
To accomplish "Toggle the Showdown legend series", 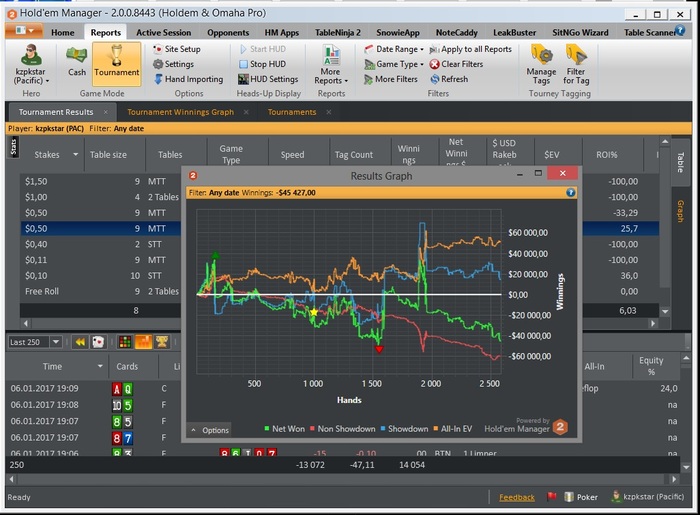I will pyautogui.click(x=404, y=429).
